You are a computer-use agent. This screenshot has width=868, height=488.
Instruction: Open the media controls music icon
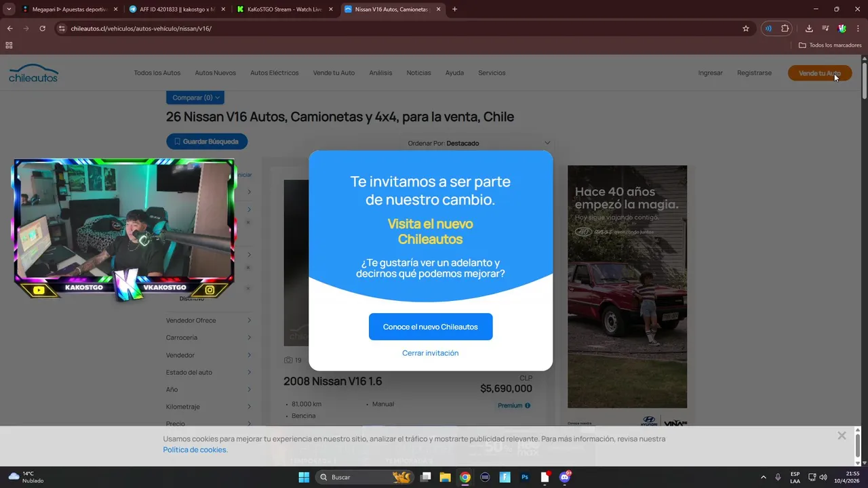pos(825,28)
